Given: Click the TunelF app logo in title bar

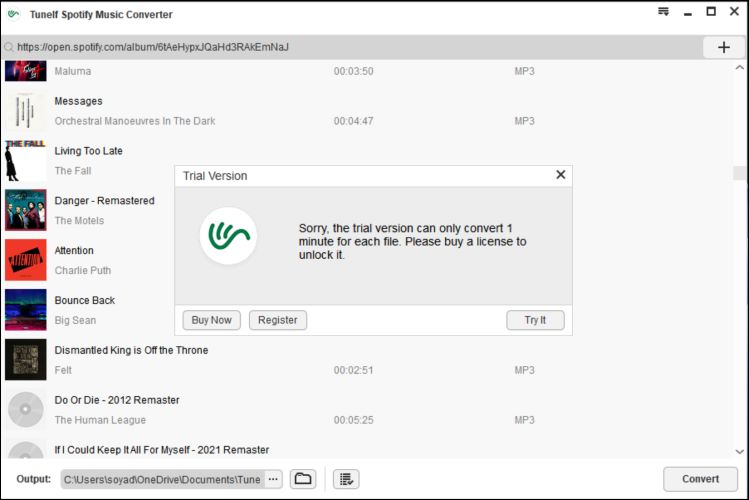Looking at the screenshot, I should [14, 14].
